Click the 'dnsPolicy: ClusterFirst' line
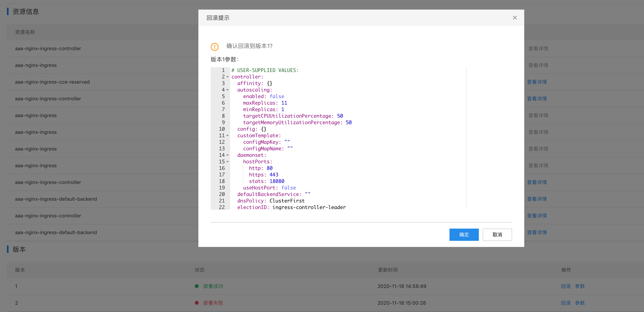The width and height of the screenshot is (644, 312). pos(271,201)
